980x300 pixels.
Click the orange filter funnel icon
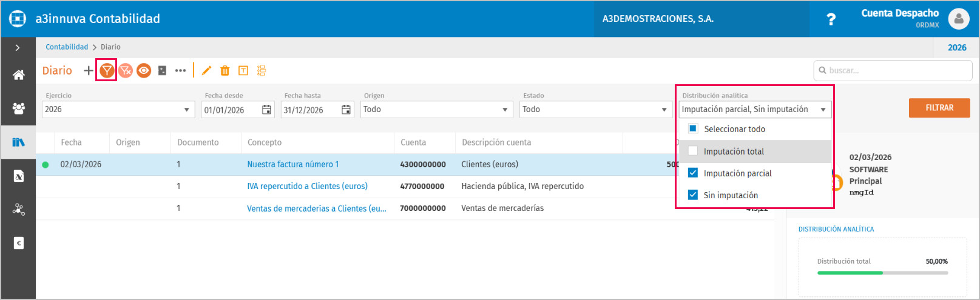(107, 70)
